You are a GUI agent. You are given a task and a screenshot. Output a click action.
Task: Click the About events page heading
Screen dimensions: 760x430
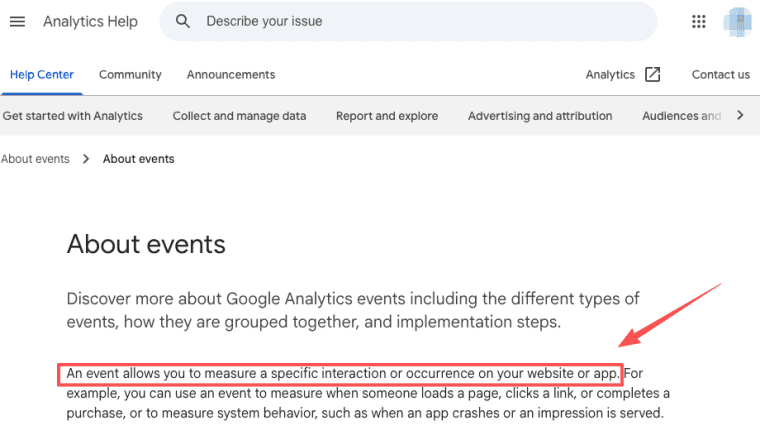[x=146, y=244]
